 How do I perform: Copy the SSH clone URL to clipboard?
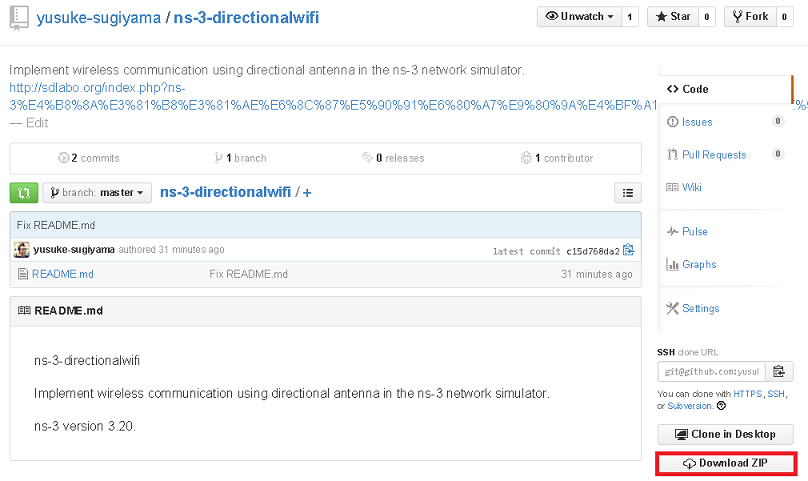click(x=778, y=371)
